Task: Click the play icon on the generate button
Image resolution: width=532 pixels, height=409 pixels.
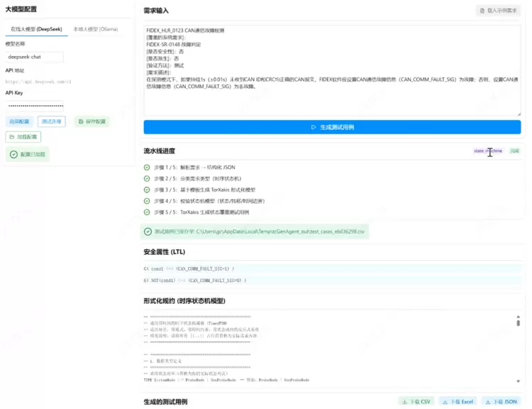Action: pos(314,127)
